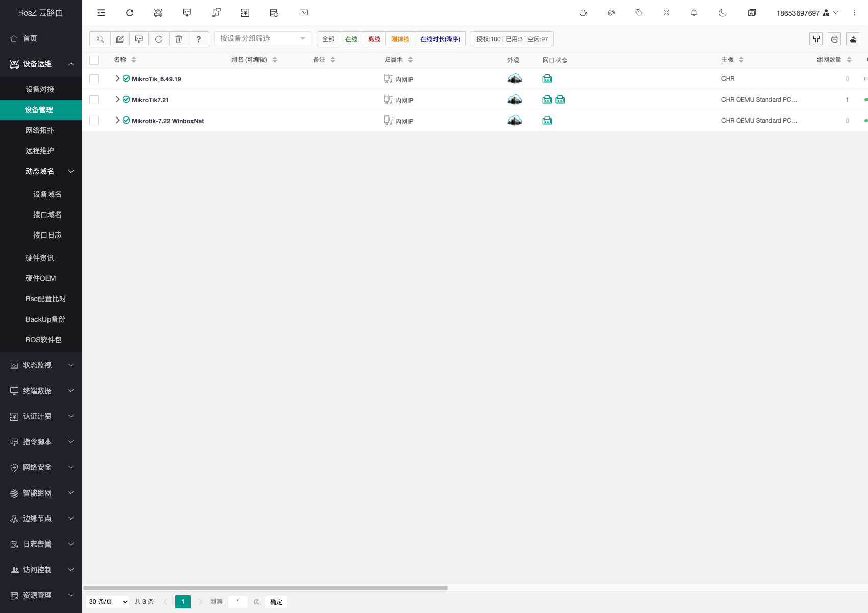Select the MikroTik7.21 row checkbox
Image resolution: width=868 pixels, height=613 pixels.
click(x=94, y=100)
